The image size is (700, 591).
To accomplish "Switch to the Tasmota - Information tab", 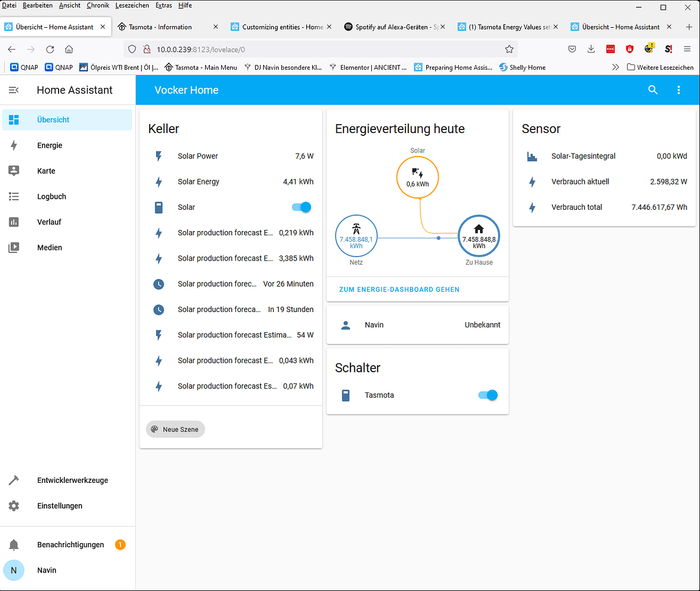I will [x=167, y=27].
